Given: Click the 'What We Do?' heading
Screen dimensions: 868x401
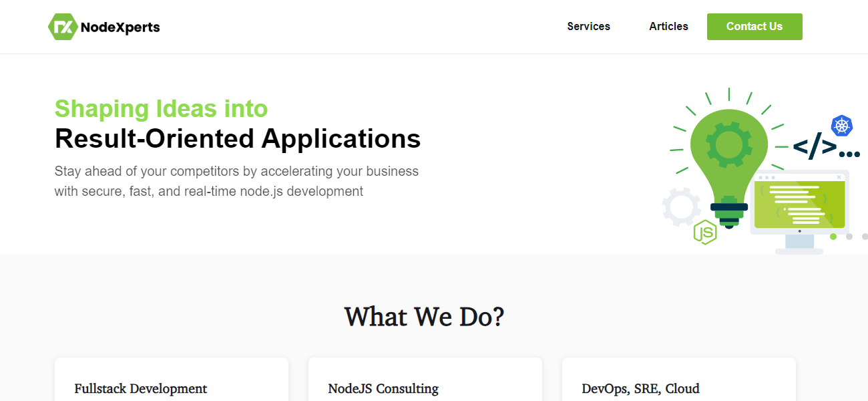Looking at the screenshot, I should tap(425, 316).
